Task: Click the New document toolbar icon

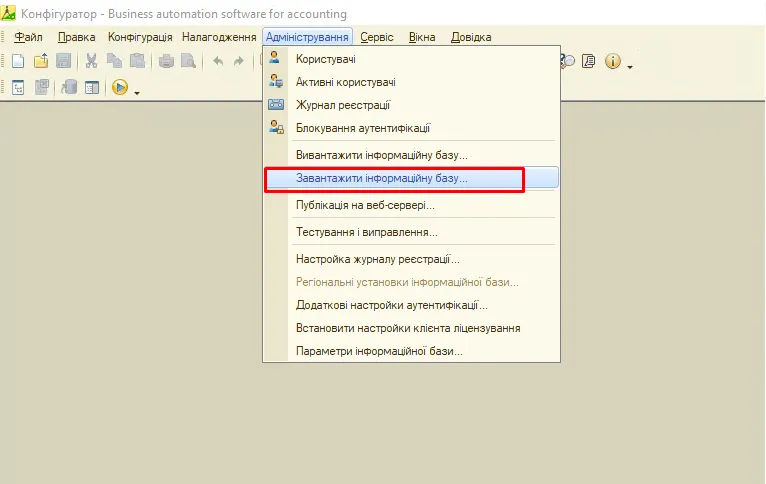Action: [x=18, y=61]
